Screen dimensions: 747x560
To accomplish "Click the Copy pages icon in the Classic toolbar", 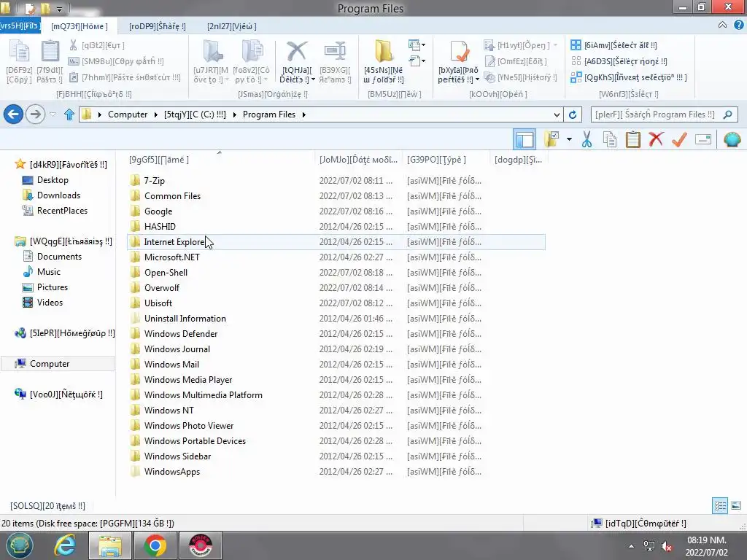I will coord(610,139).
